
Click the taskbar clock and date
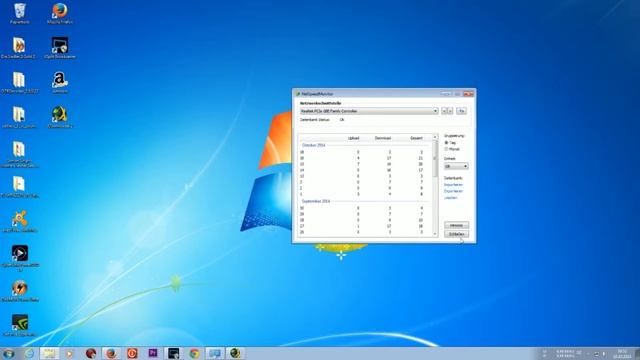coord(622,353)
